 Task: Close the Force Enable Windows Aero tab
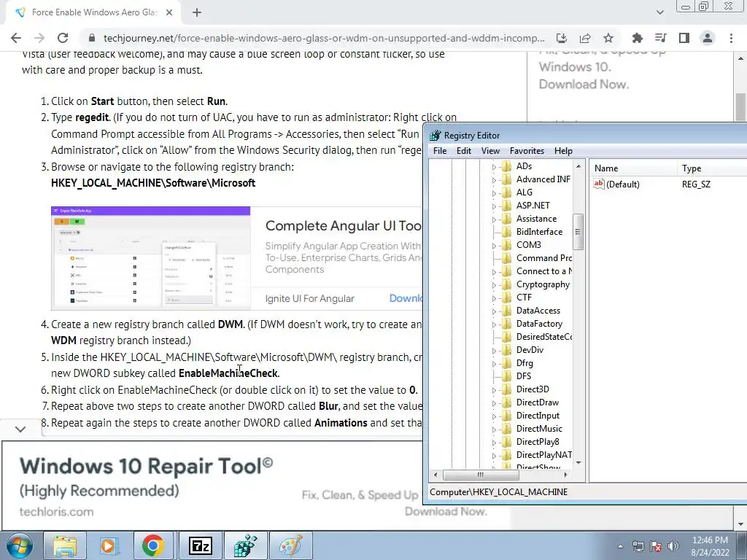point(169,12)
